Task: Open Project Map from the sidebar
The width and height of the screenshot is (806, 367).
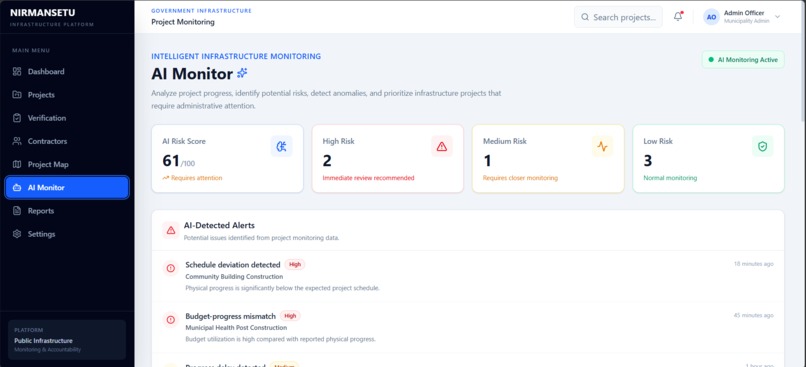Action: point(67,164)
